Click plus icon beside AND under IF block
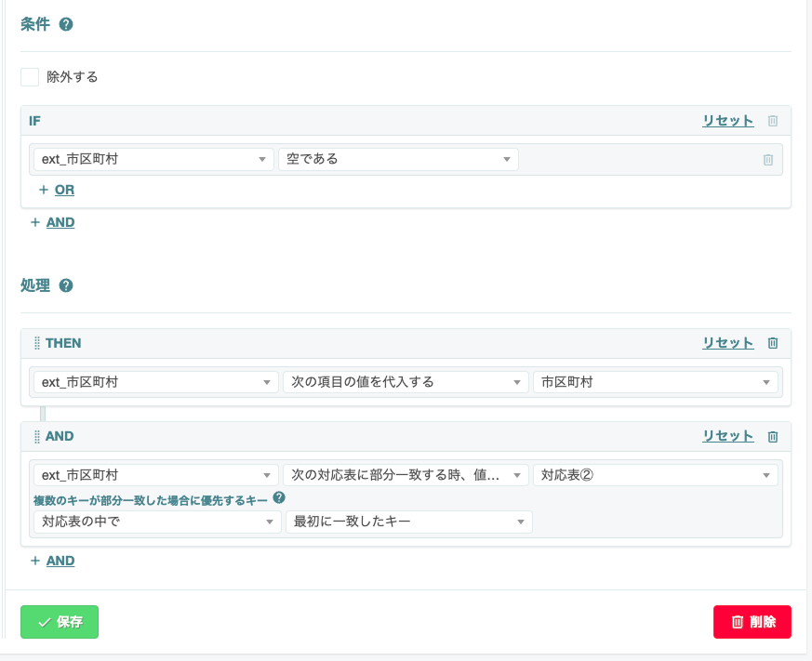Image resolution: width=812 pixels, height=661 pixels. point(35,222)
